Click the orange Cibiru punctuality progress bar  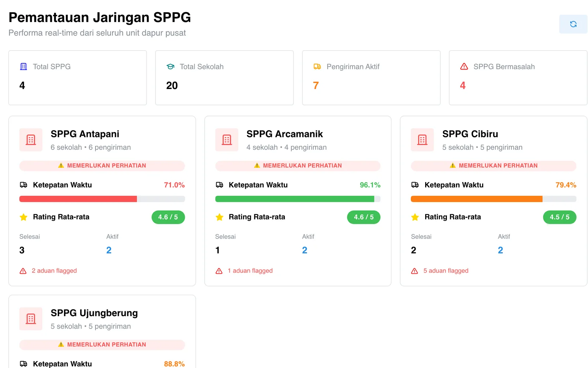(494, 199)
